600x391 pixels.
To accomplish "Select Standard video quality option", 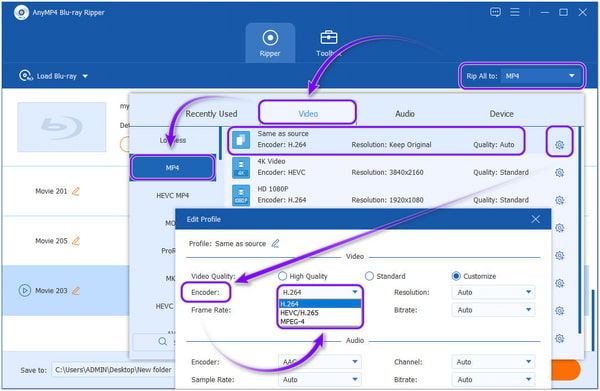I will point(385,276).
